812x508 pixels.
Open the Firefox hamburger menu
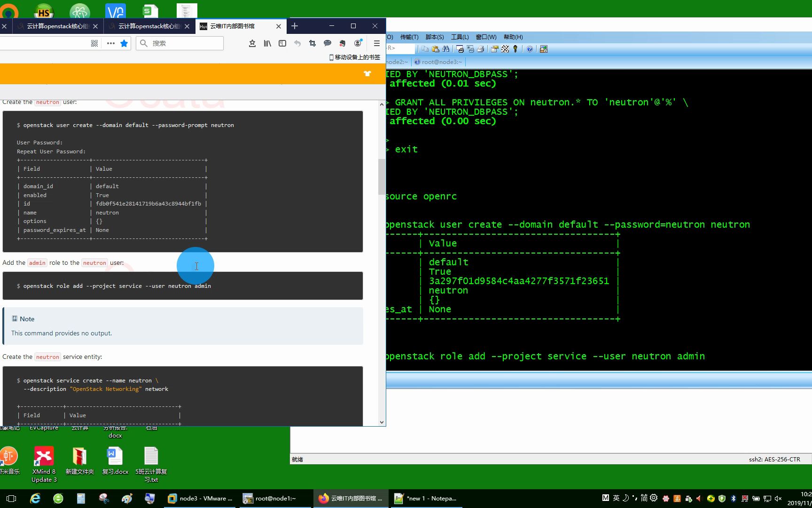click(376, 43)
